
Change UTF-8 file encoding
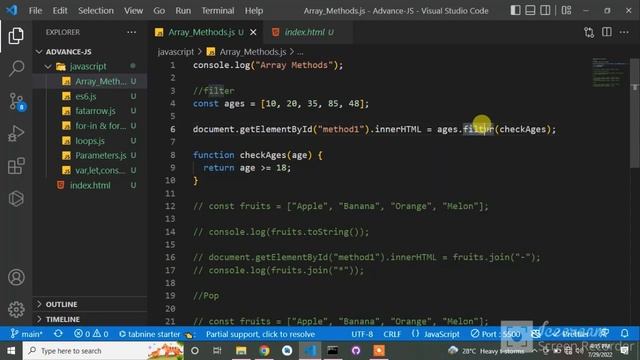coord(362,334)
